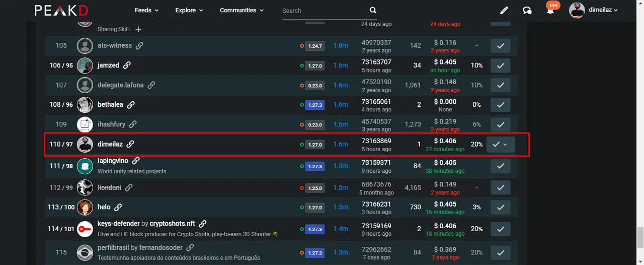Image resolution: width=644 pixels, height=265 pixels.
Task: Open the chat messages icon
Action: coord(527,10)
